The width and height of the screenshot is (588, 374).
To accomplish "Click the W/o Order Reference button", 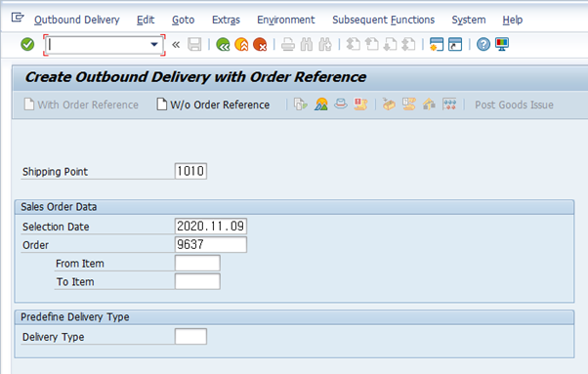I will coord(213,104).
